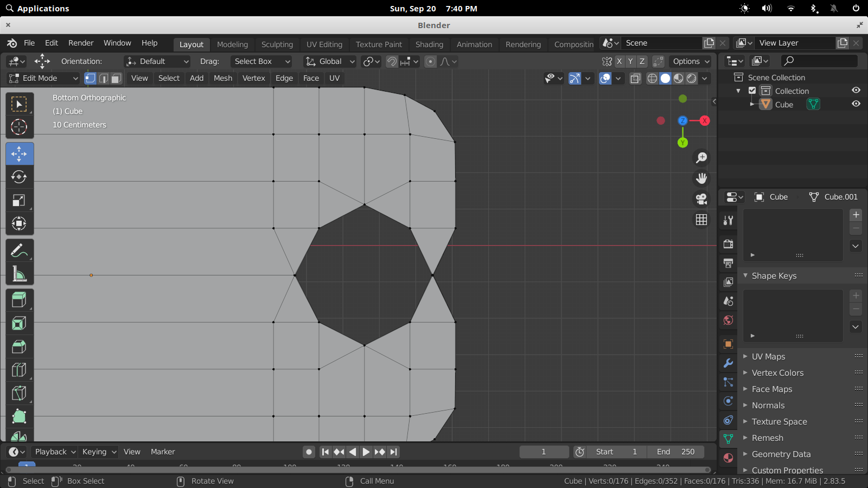Viewport: 868px width, 488px height.
Task: Switch to the Sculpting workspace tab
Action: pos(277,44)
